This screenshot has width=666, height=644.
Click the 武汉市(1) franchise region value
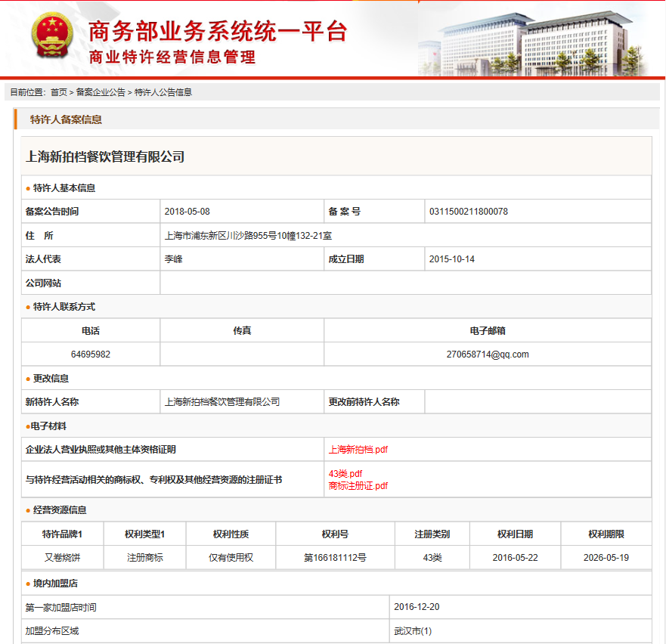413,631
